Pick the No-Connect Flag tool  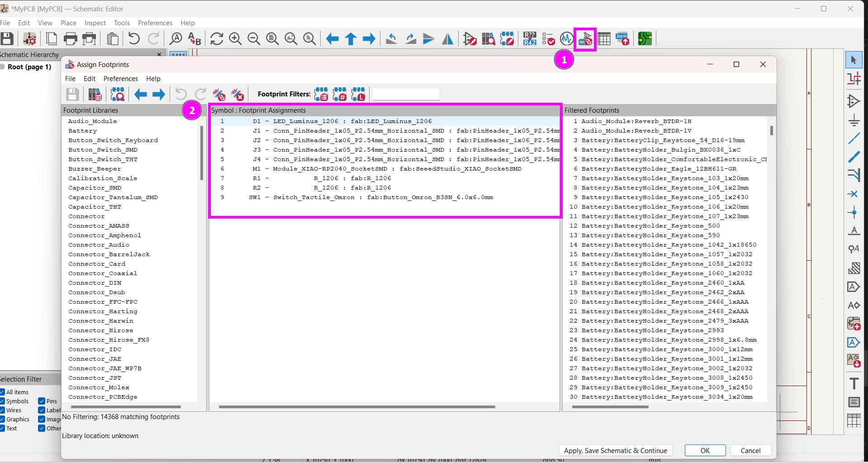(x=854, y=194)
